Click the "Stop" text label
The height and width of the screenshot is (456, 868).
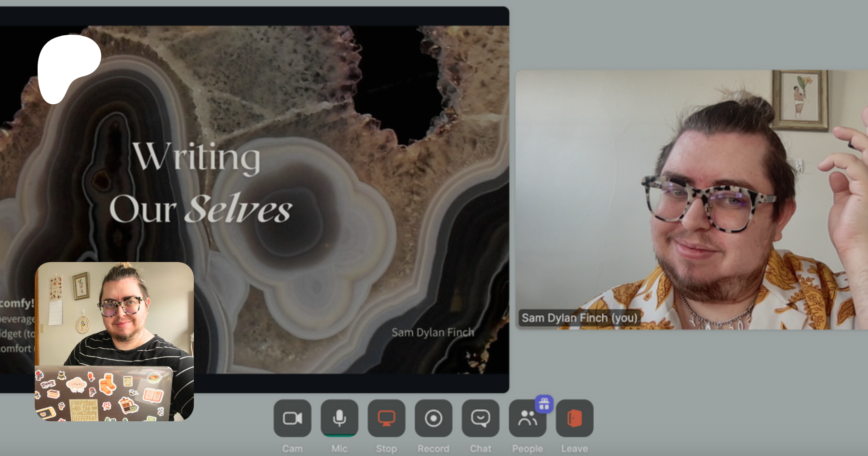coord(386,449)
